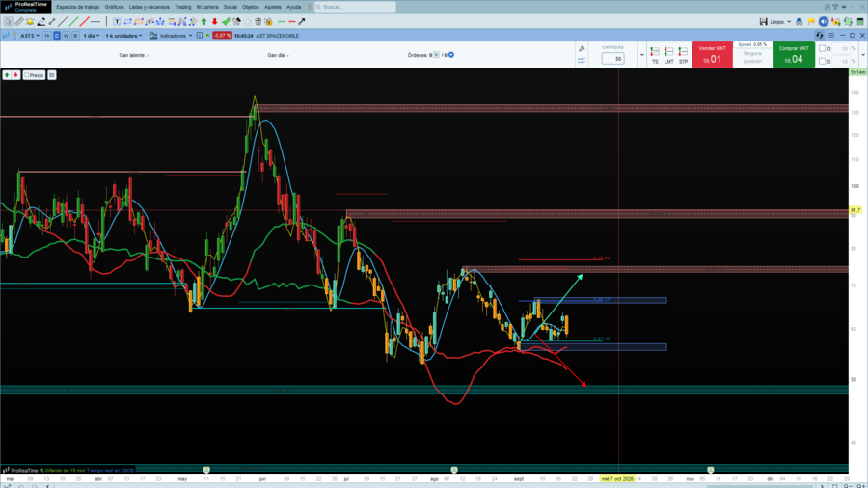Screen dimensions: 868x488
Task: Select the alert bell tool
Action: tap(30, 21)
